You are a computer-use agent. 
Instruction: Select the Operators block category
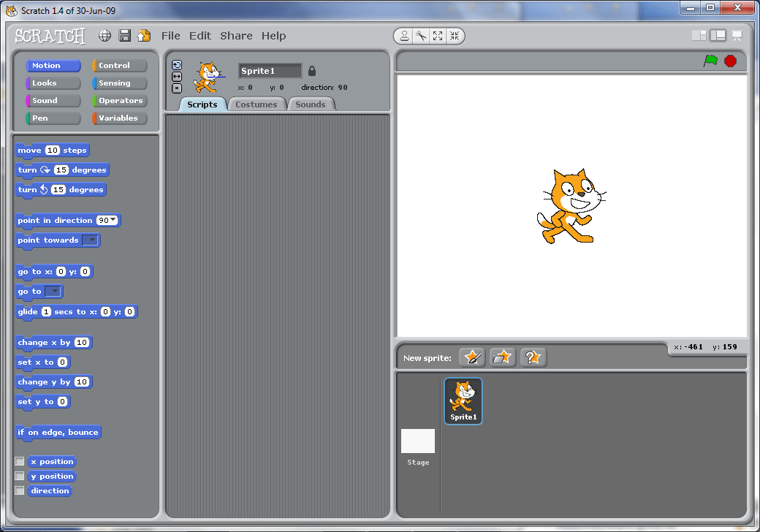(120, 100)
